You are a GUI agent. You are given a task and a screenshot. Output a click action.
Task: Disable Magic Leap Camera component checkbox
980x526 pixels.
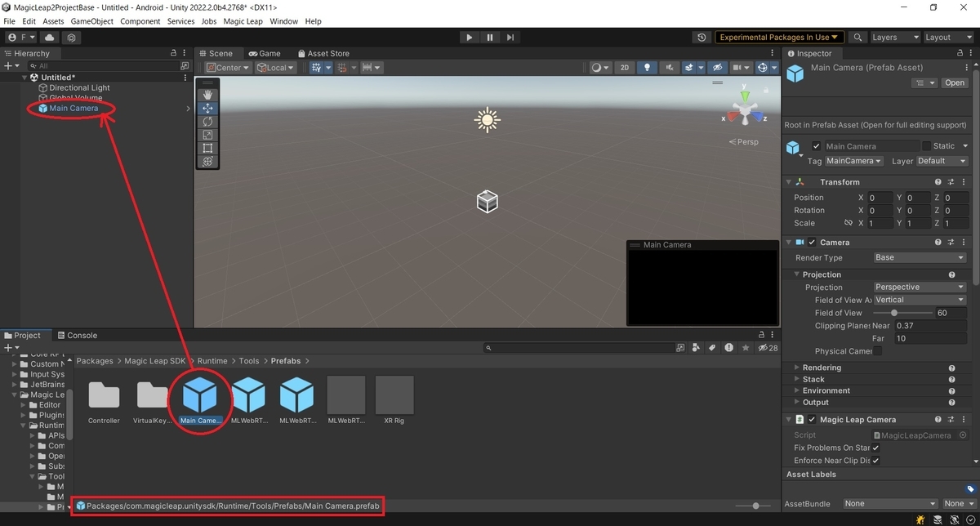tap(812, 420)
